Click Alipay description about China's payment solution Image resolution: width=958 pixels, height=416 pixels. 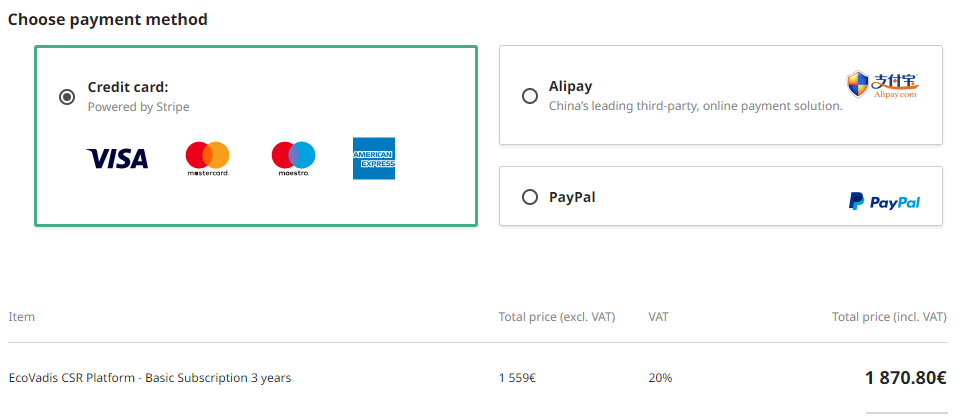pos(695,106)
